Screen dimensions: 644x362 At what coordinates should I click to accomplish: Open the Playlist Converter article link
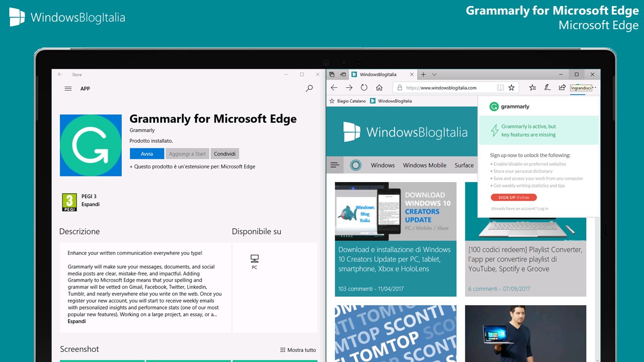coord(525,259)
